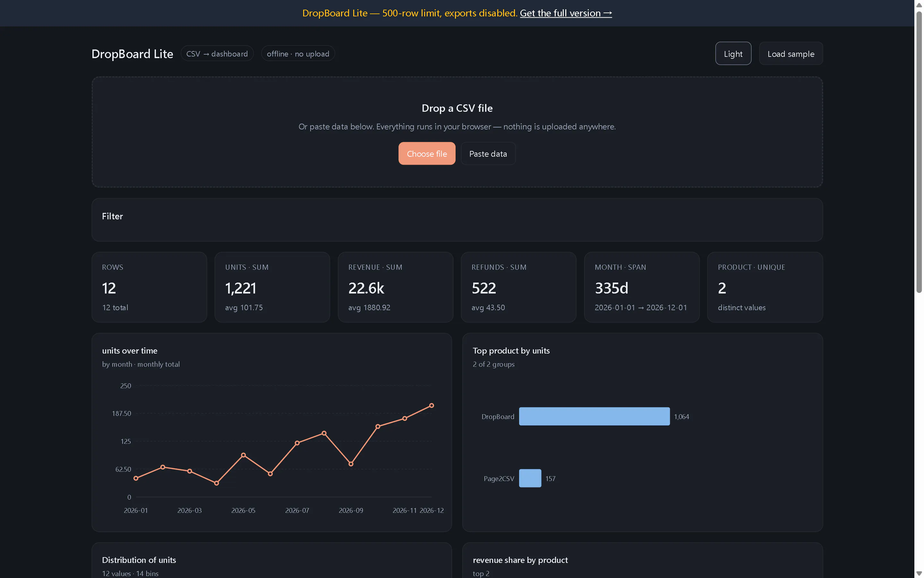
Task: Click the Filter panel heading
Action: point(112,216)
